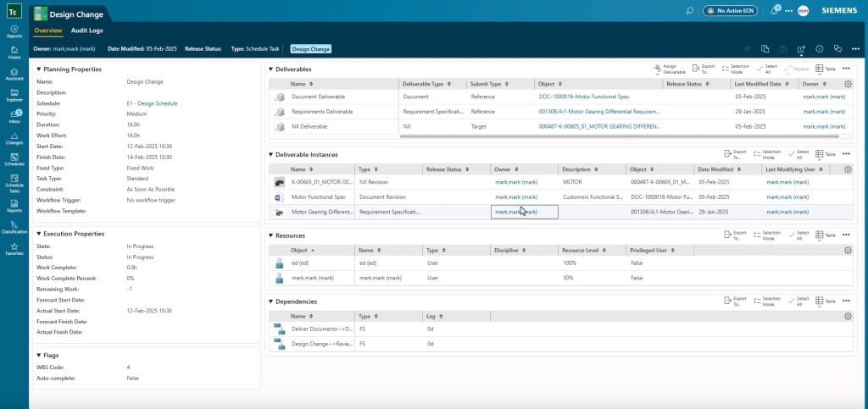Open the notifications bell
Screen dimensions: 868x409
tap(774, 10)
